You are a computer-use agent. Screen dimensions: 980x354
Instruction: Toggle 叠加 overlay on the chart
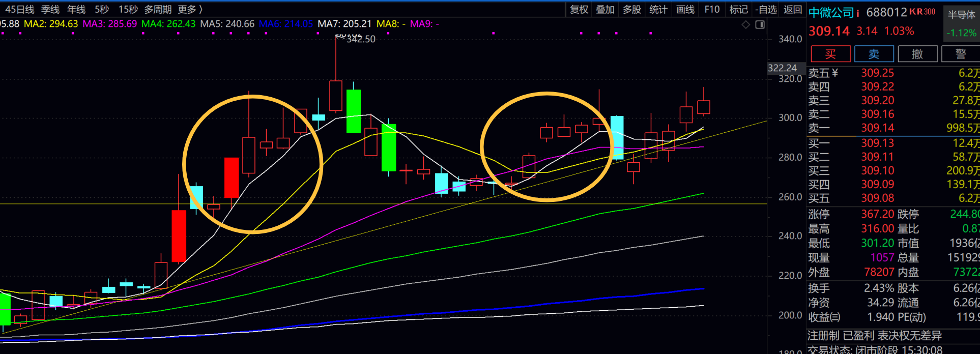click(605, 10)
